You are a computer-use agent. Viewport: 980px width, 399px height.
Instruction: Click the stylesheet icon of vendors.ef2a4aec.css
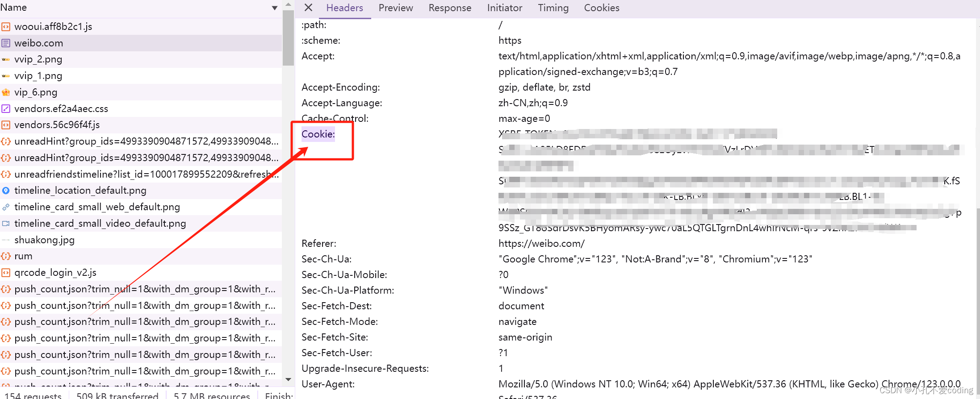(6, 108)
